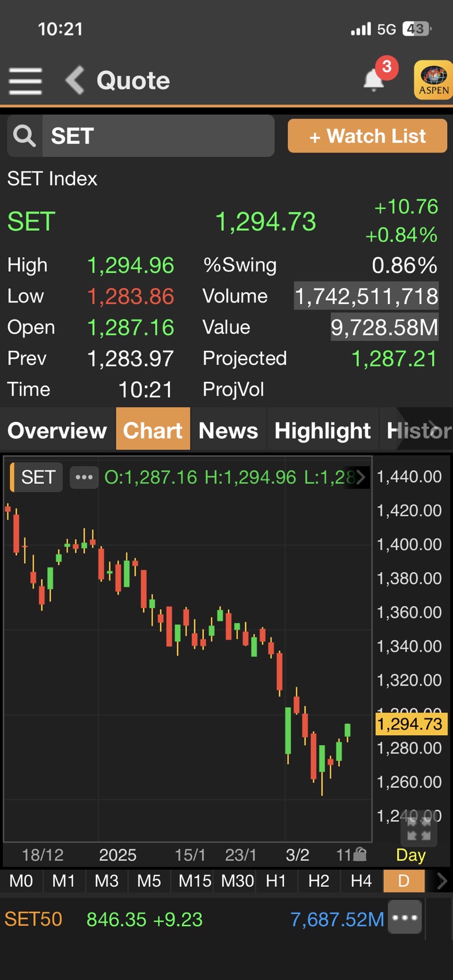This screenshot has height=980, width=453.
Task: Tap the lock icon on the chart axis
Action: 360,855
